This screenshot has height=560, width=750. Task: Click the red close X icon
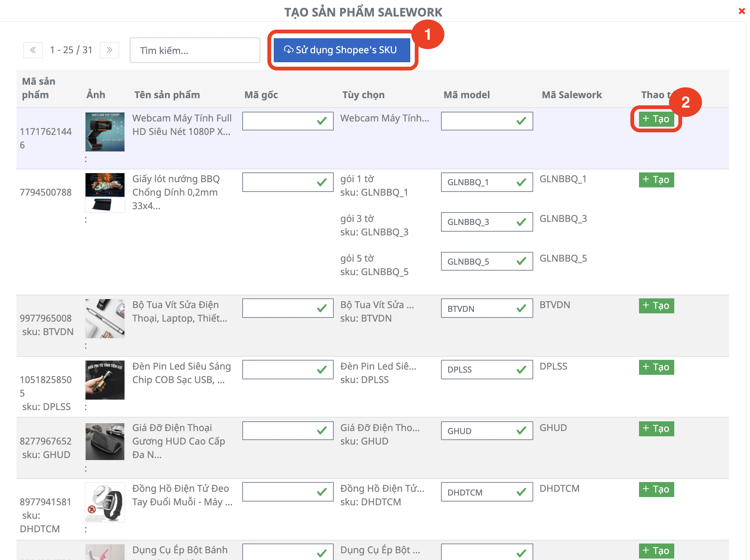click(x=741, y=11)
